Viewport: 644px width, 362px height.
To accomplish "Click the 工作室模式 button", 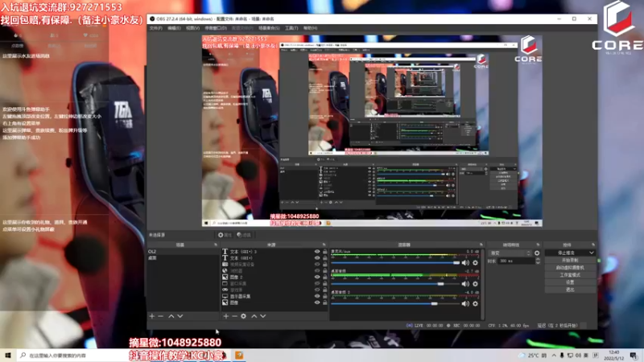I will (x=570, y=275).
